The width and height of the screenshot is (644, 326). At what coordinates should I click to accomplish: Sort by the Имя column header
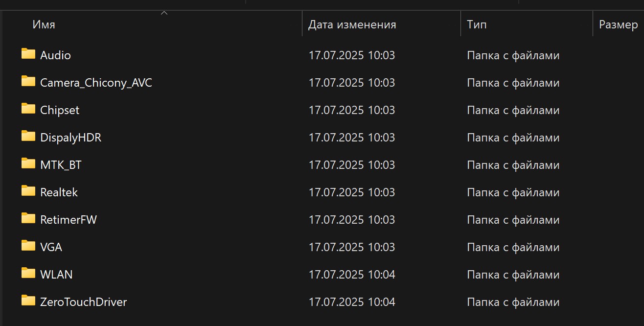(x=44, y=24)
